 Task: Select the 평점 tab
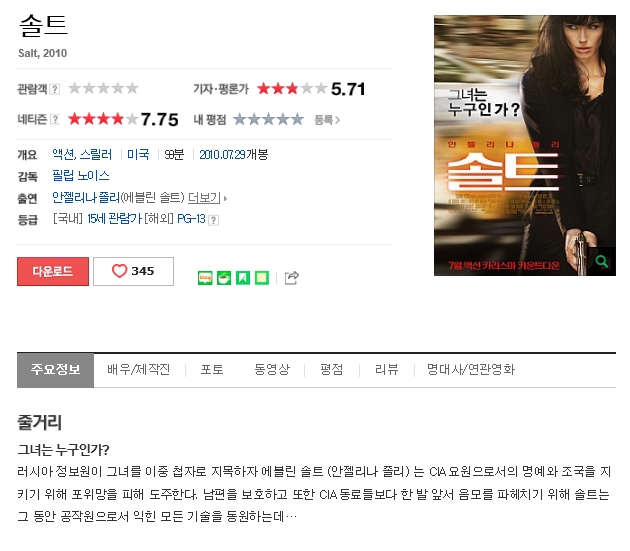(331, 369)
